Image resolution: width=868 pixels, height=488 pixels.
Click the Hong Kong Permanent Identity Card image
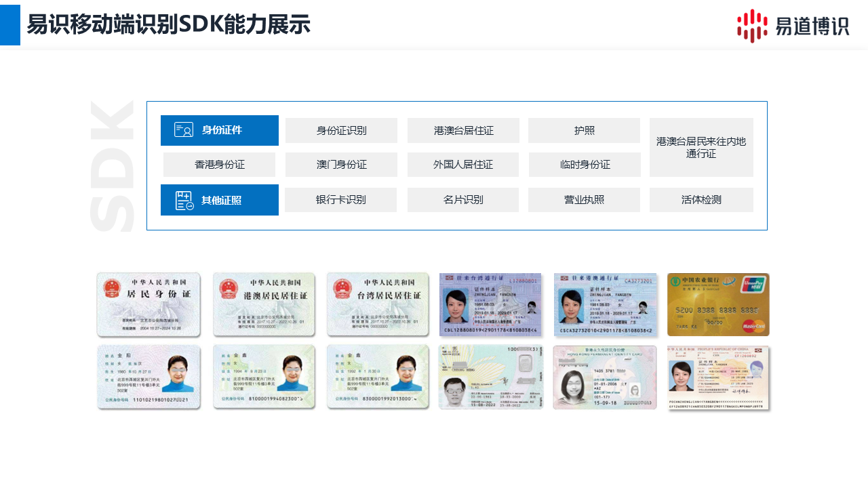[x=604, y=377]
